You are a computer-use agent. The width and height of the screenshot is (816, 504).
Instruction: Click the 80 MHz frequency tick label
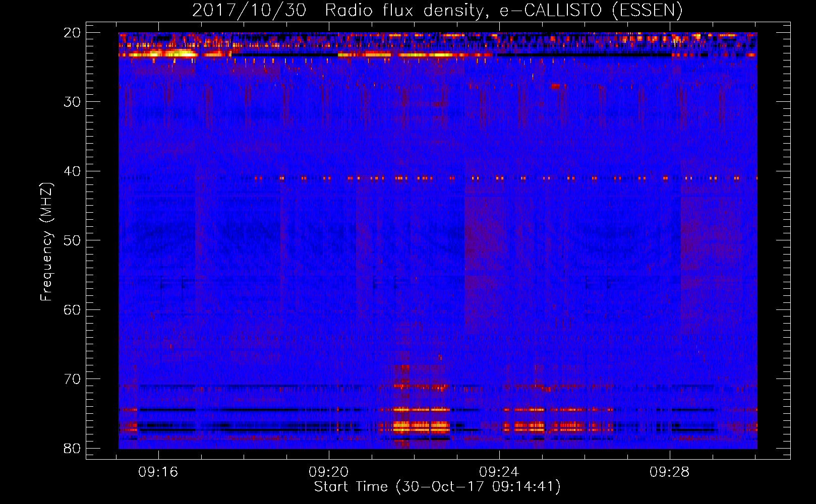tap(72, 449)
